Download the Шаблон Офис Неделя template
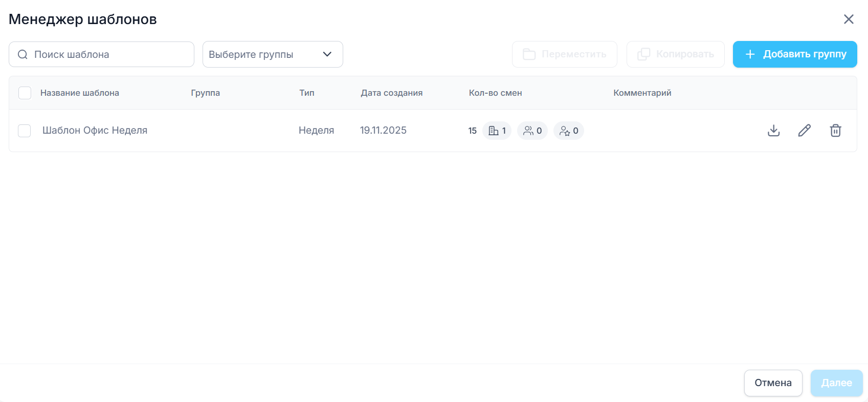Screen dimensions: 868x402 coord(773,131)
